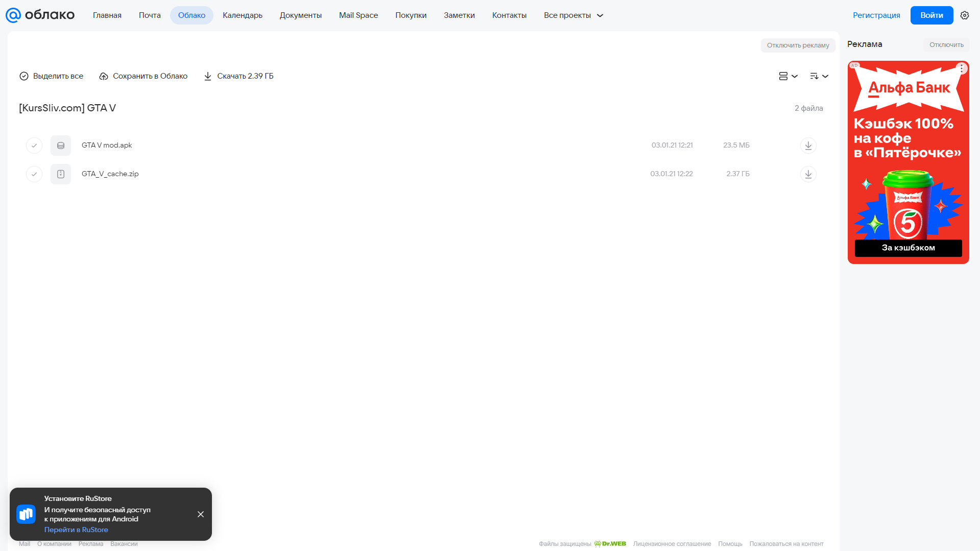Switch to the Почта tab
This screenshot has width=980, height=551.
[x=150, y=15]
